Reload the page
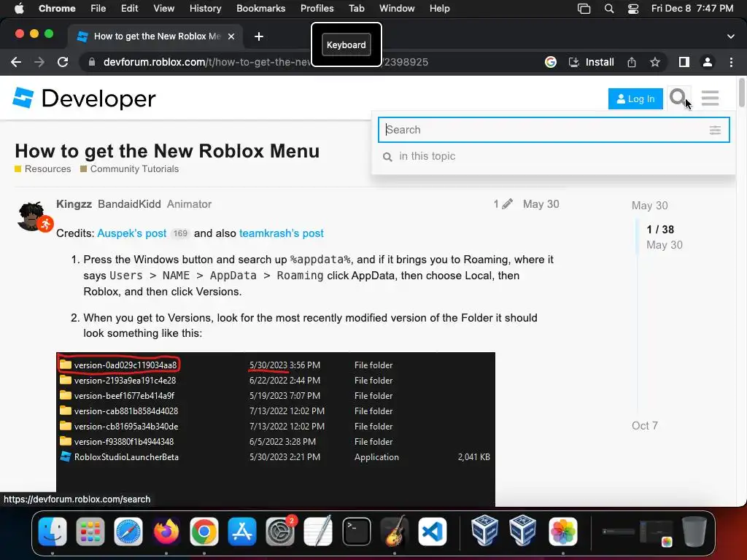 (63, 62)
